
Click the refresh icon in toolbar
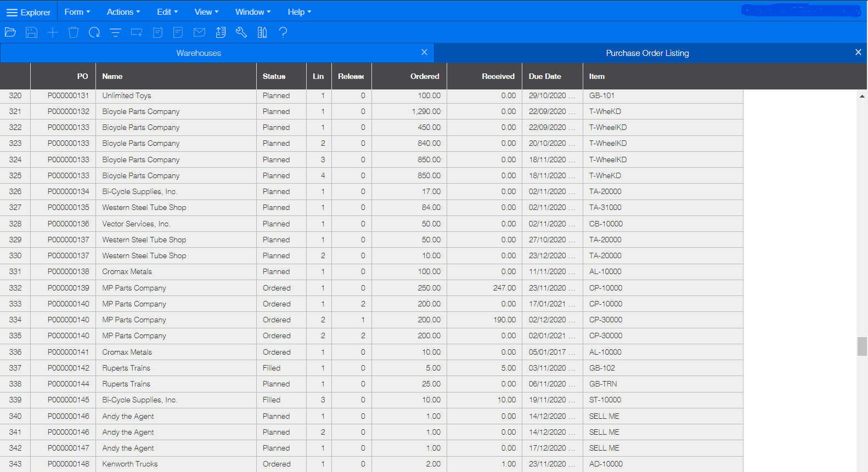point(94,32)
